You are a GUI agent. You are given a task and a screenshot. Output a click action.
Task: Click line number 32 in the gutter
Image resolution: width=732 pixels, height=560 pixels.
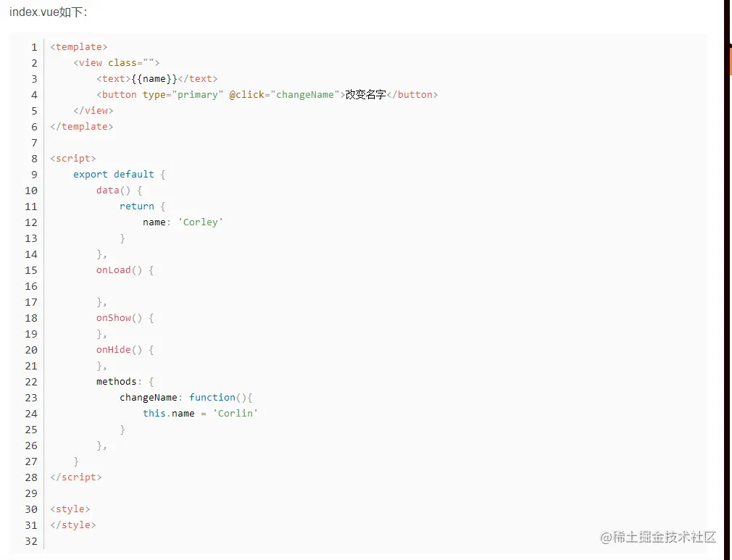31,541
